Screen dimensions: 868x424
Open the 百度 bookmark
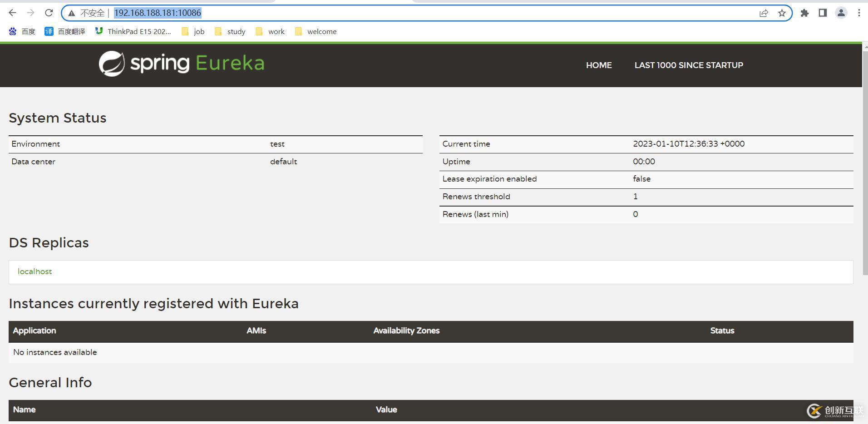22,31
